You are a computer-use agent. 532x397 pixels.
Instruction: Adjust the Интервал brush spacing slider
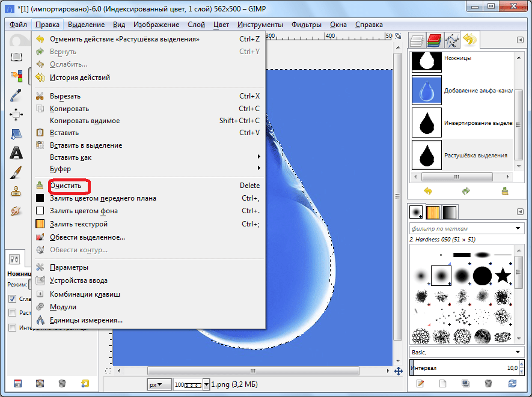coord(463,368)
